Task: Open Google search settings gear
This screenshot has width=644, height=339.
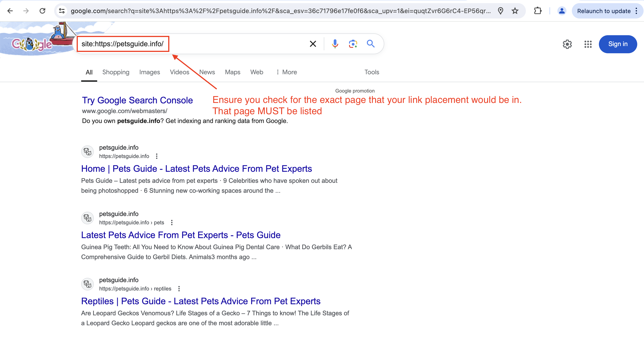Action: (x=567, y=44)
